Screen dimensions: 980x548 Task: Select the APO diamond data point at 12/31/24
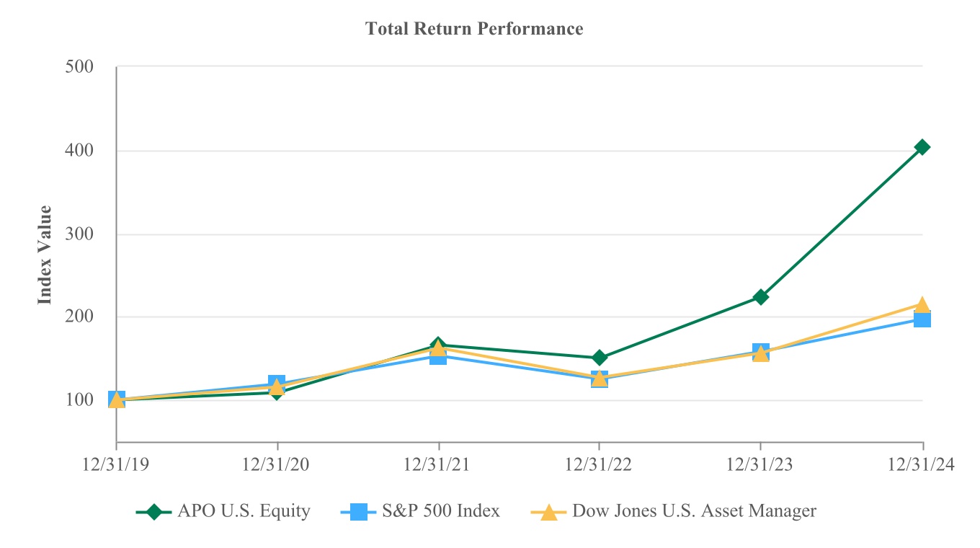point(922,147)
